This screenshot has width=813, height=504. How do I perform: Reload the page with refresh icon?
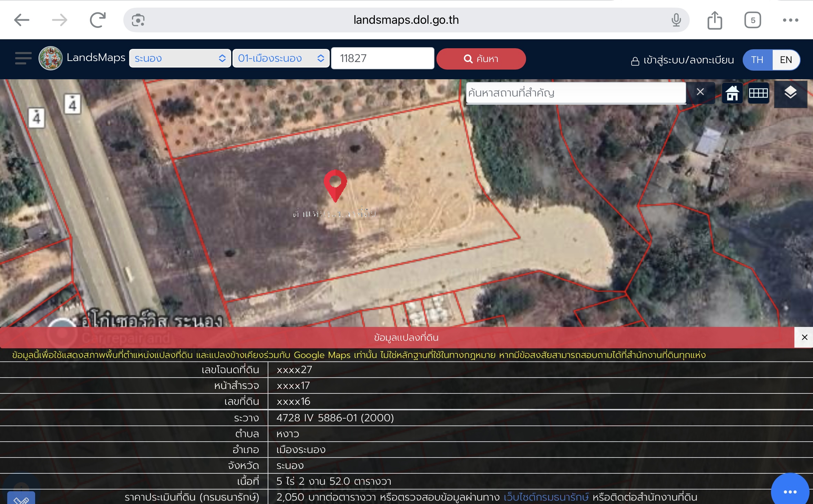98,20
